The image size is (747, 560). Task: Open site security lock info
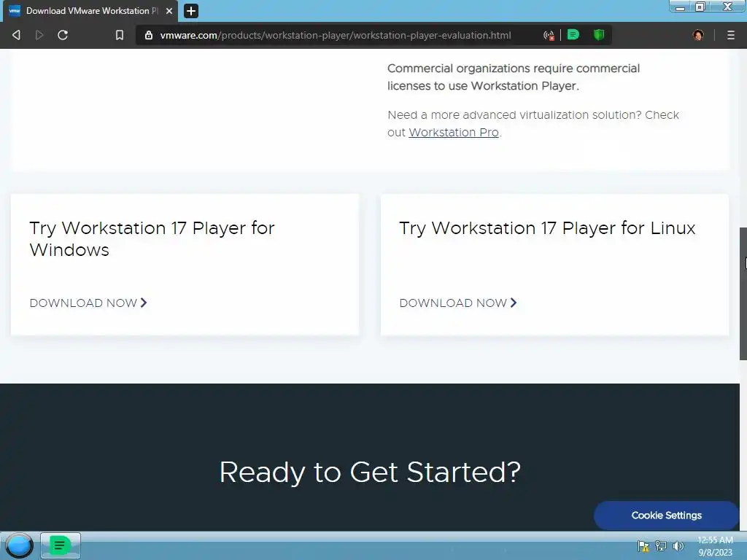pos(149,35)
